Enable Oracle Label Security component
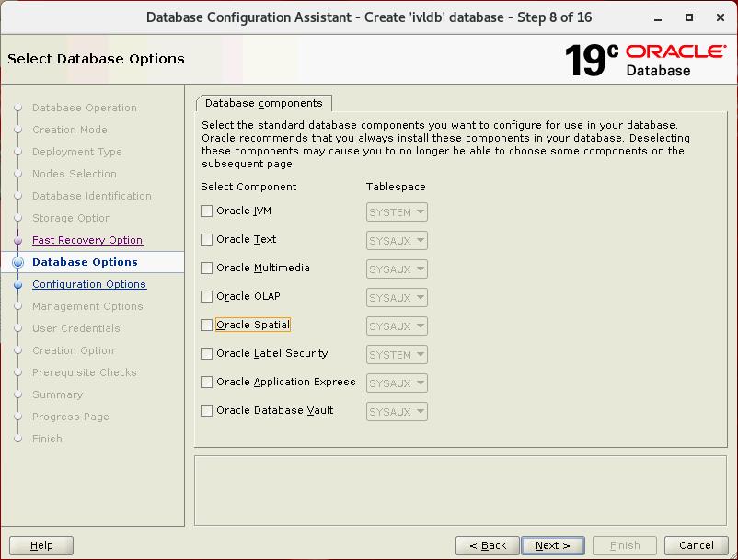The height and width of the screenshot is (560, 738). coord(207,354)
